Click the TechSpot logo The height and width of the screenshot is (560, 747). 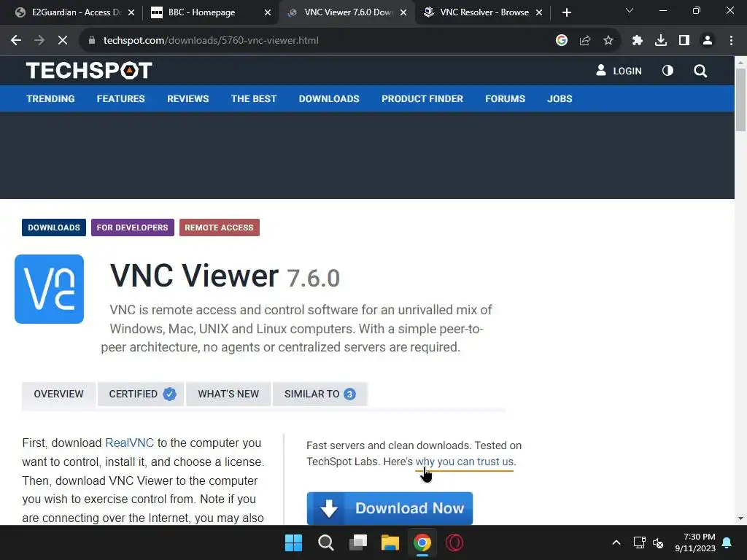89,71
